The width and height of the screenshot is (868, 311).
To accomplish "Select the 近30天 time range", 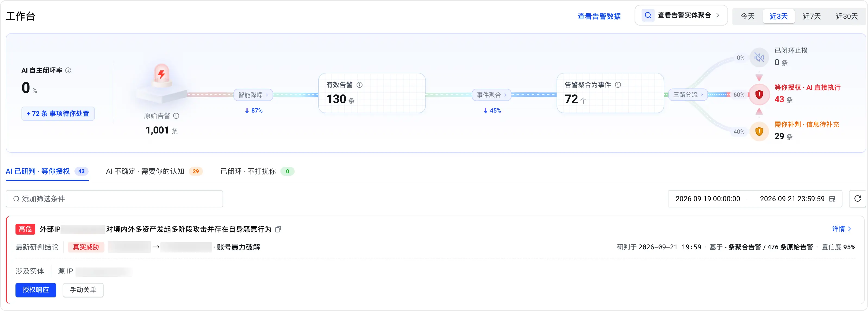I will click(847, 16).
